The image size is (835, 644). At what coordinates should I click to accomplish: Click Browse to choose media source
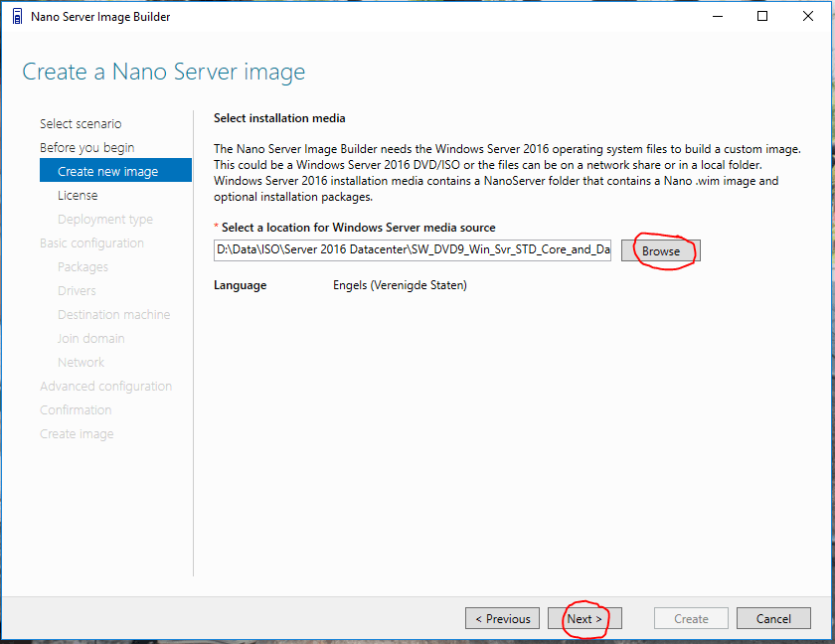(x=660, y=250)
